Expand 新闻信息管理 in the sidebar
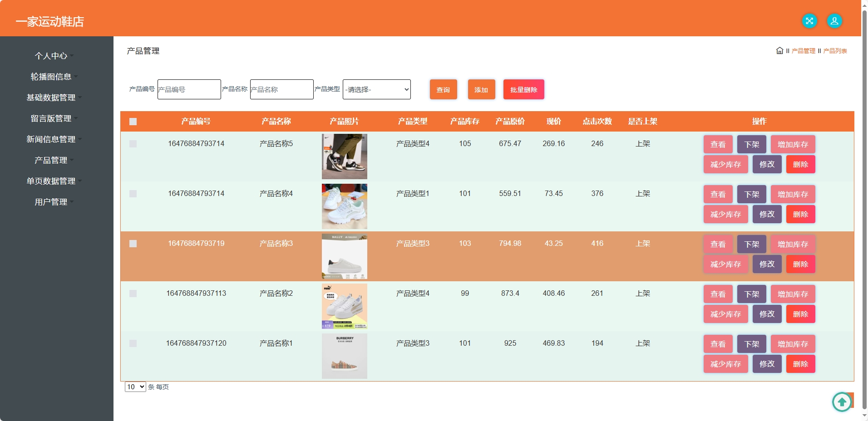 pyautogui.click(x=51, y=139)
